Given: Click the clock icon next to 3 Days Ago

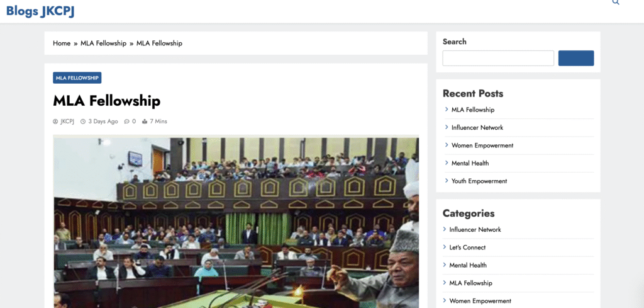Looking at the screenshot, I should coord(83,122).
